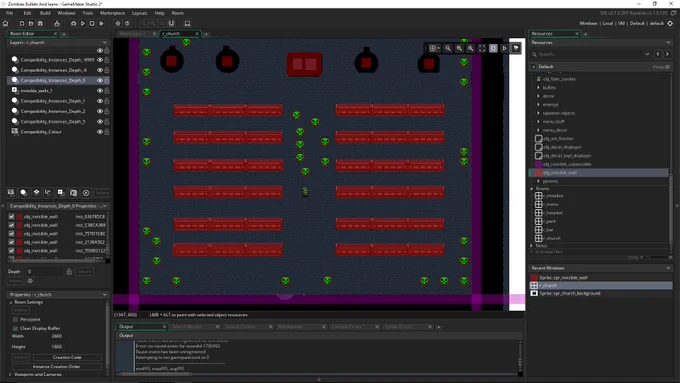Image resolution: width=680 pixels, height=383 pixels.
Task: Open the Build menu
Action: 45,13
